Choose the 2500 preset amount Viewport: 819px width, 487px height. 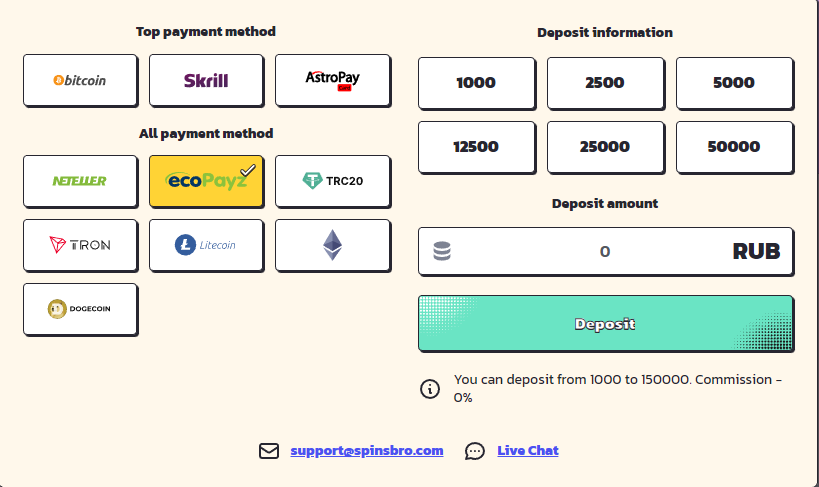coord(605,83)
